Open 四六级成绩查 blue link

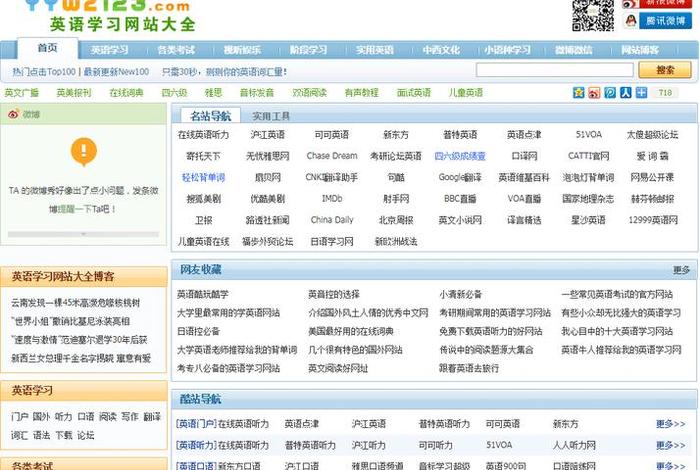point(460,156)
